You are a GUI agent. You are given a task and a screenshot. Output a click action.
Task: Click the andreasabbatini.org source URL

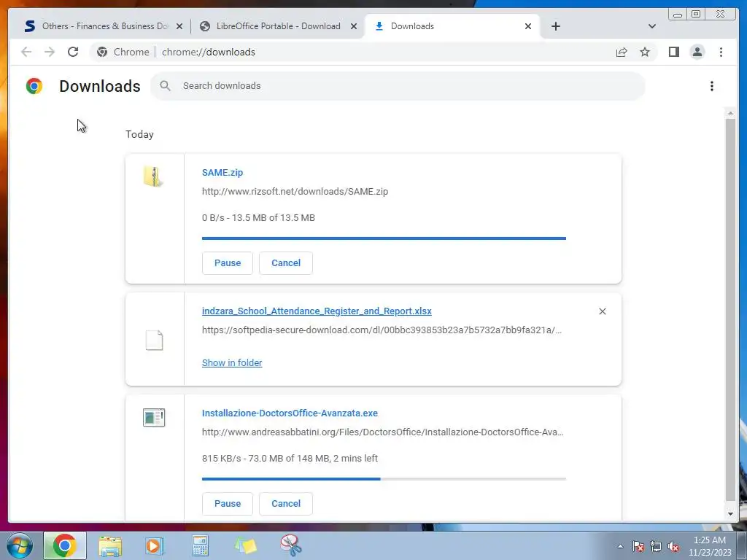coord(382,432)
